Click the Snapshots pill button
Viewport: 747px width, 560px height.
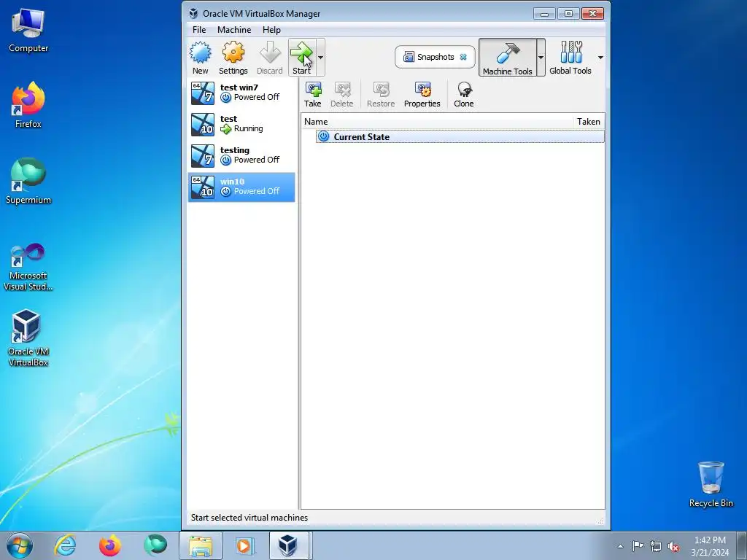435,57
